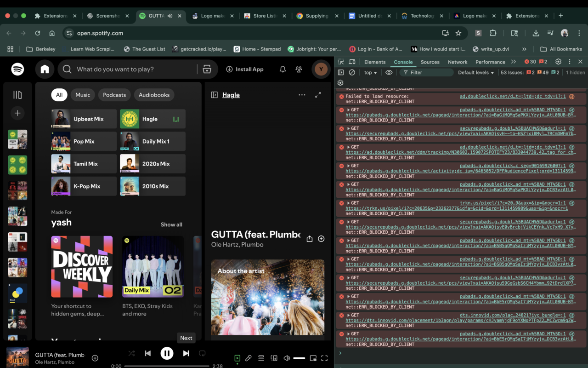Share the GUTTA track via share icon
Screen dimensions: 588x368
310,239
